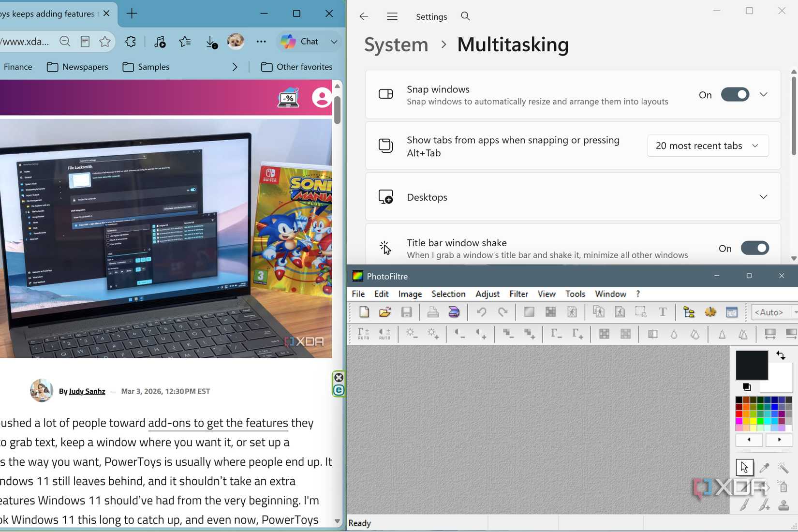The width and height of the screenshot is (798, 532).
Task: Open the Filter menu in PhotoFiltre
Action: (518, 294)
